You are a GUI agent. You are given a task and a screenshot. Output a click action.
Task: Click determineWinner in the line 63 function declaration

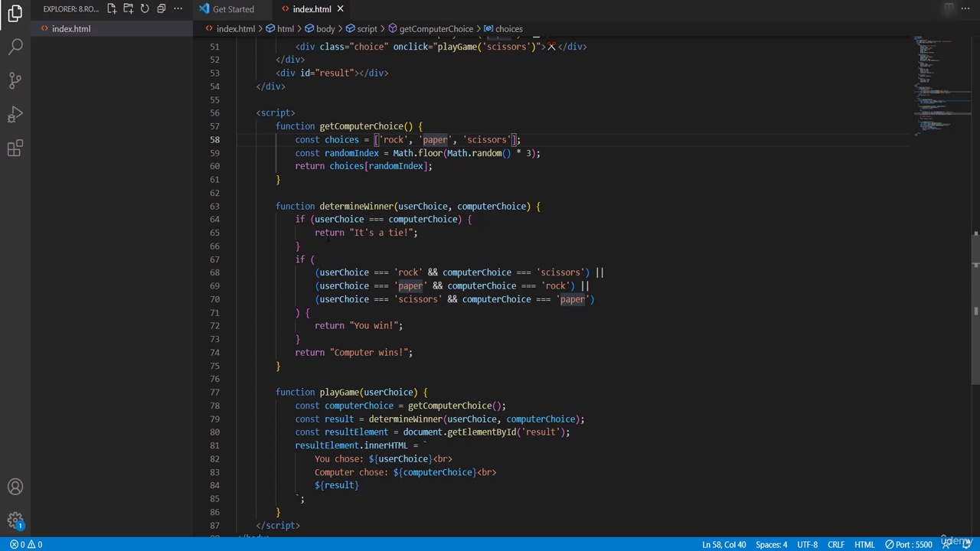(x=356, y=207)
